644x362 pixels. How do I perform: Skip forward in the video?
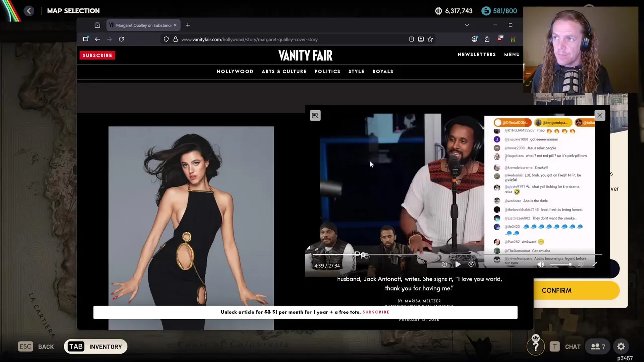(x=471, y=264)
